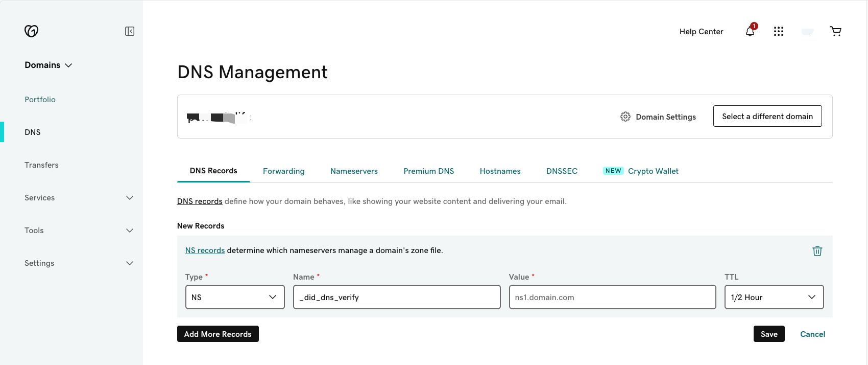Click Add More Records button

[218, 334]
